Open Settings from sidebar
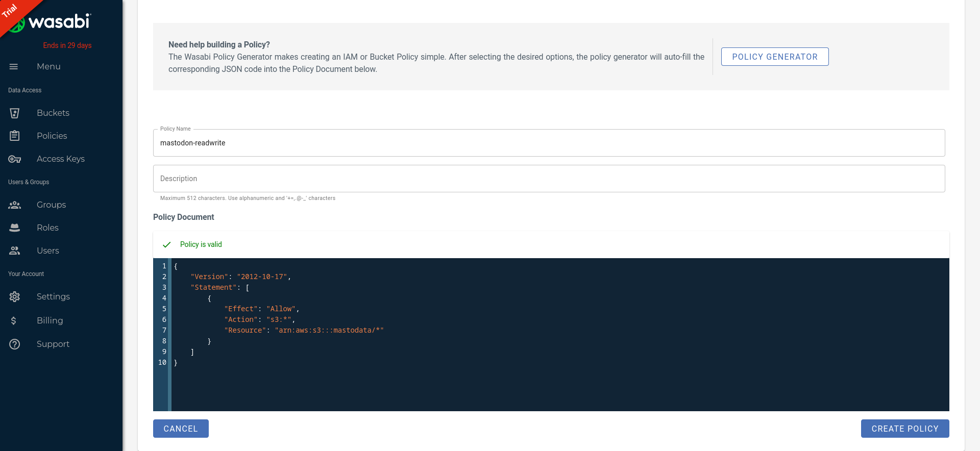Screen dimensions: 980x451 point(53,296)
